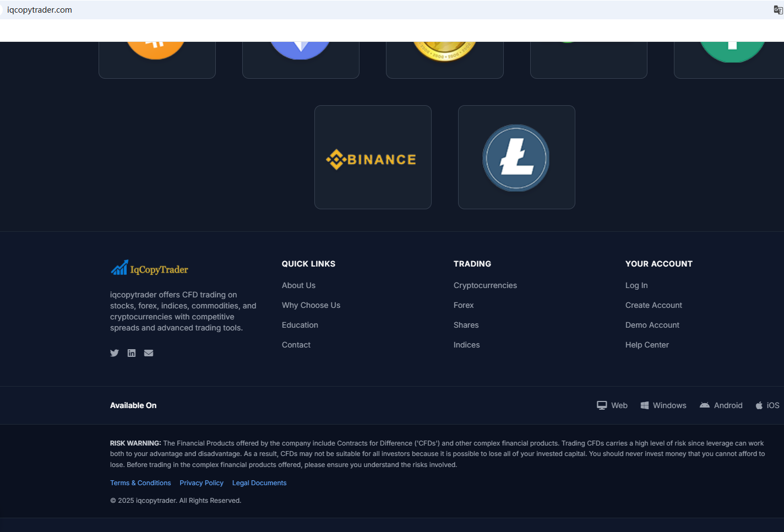Open the Privacy Policy link

(x=202, y=483)
